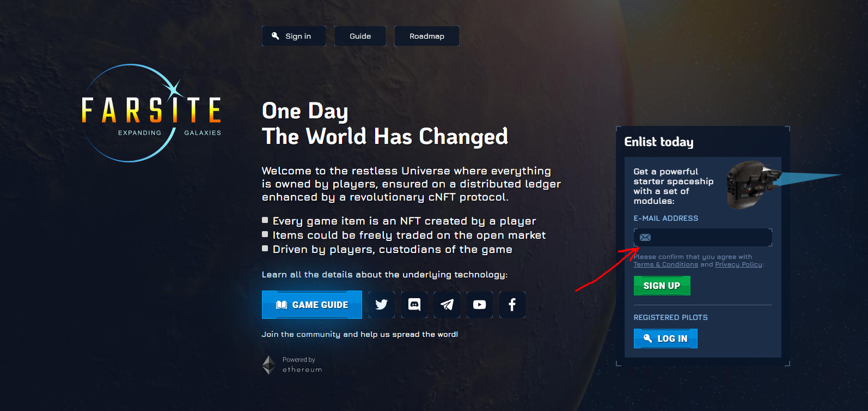Image resolution: width=868 pixels, height=411 pixels.
Task: Select the Sign in top button
Action: click(294, 36)
